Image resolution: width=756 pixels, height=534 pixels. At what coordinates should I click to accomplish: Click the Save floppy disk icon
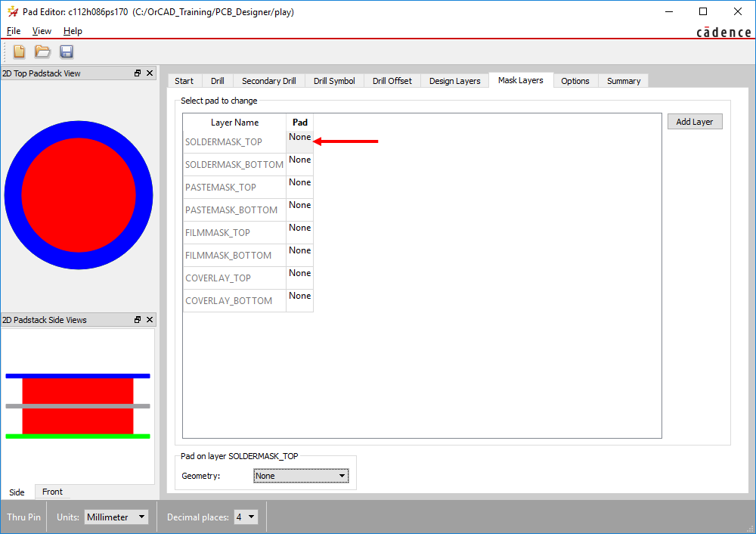click(x=67, y=51)
